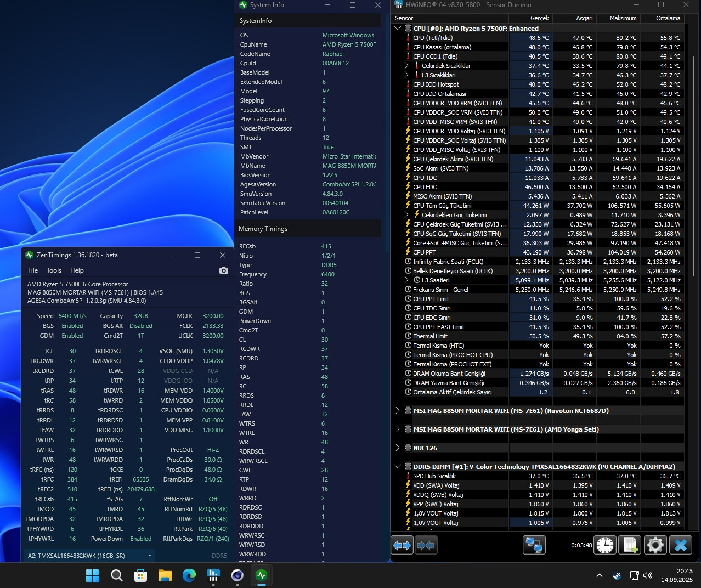This screenshot has height=588, width=701.
Task: Expand L3 Sıcaklıkları subtree
Action: point(406,75)
